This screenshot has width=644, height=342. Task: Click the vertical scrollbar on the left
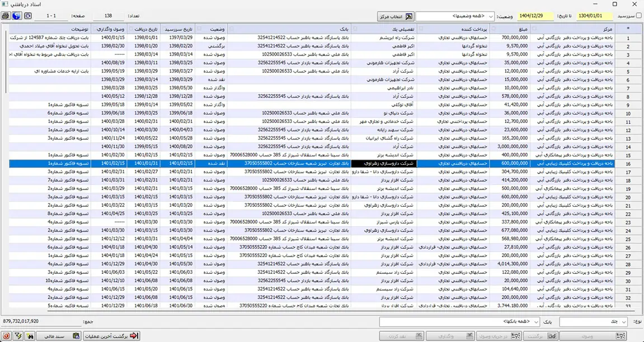coord(6,168)
